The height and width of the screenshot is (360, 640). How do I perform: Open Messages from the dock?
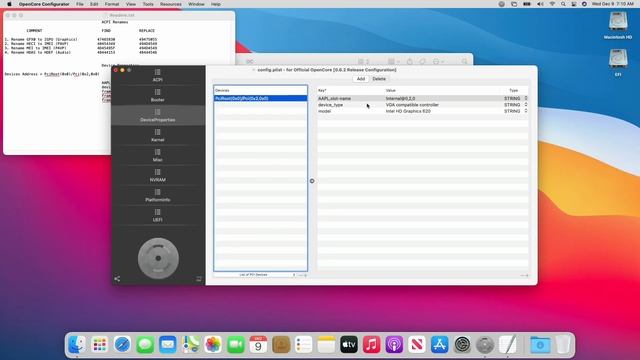[x=145, y=345]
